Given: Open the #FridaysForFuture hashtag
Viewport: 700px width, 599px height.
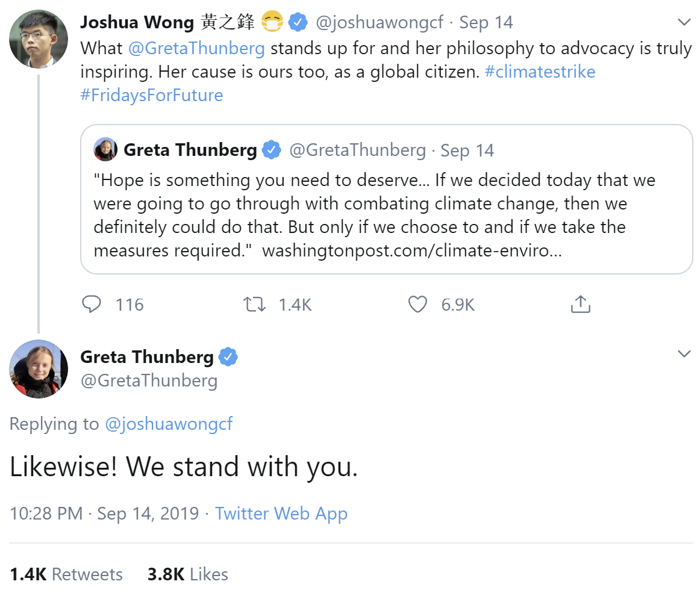Looking at the screenshot, I should tap(151, 96).
